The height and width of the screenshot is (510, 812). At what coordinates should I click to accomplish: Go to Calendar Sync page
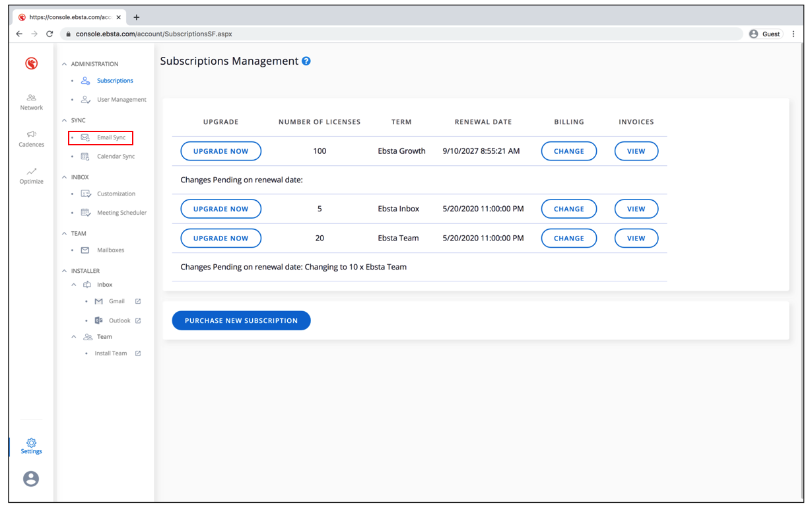click(x=116, y=157)
